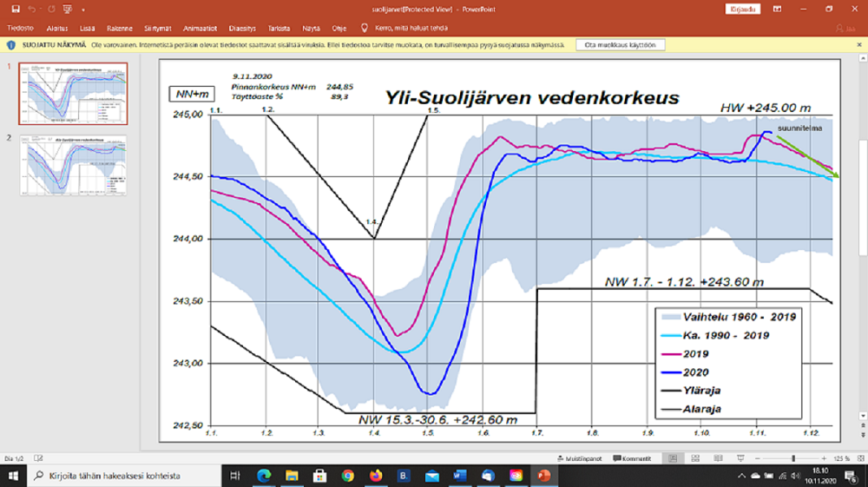Viewport: 868px width, 487px height.
Task: Open Microsoft Edge from the taskbar
Action: pos(264,476)
